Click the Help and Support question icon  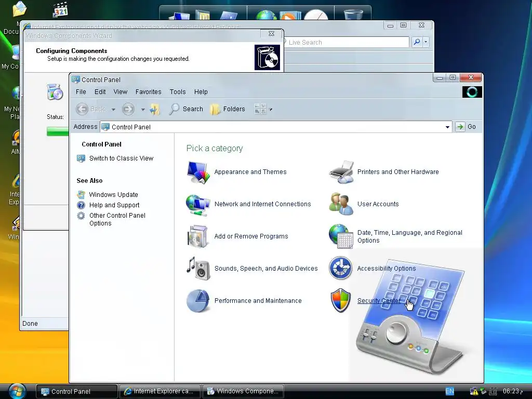pos(81,205)
